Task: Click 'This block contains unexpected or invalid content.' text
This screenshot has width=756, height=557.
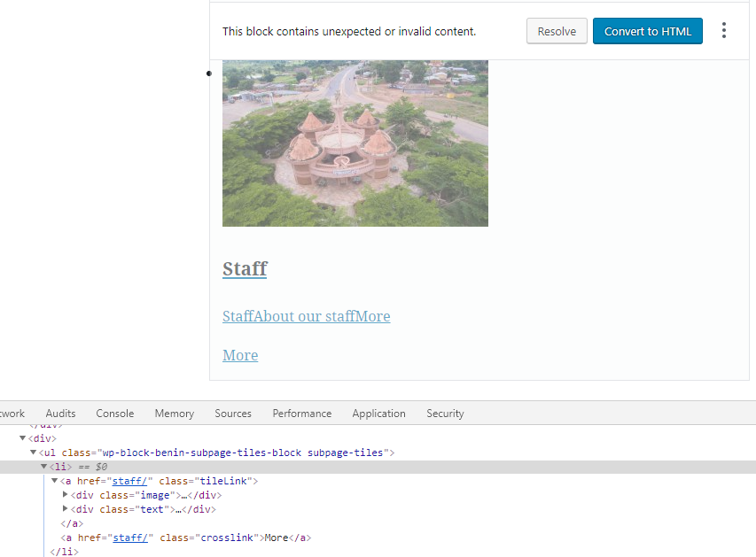Action: [x=349, y=31]
